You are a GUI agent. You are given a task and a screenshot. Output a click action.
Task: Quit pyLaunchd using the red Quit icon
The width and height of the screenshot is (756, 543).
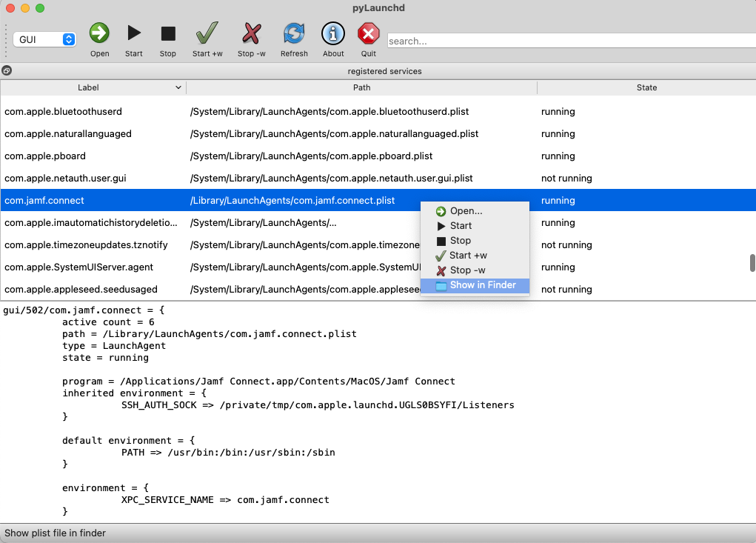tap(368, 34)
